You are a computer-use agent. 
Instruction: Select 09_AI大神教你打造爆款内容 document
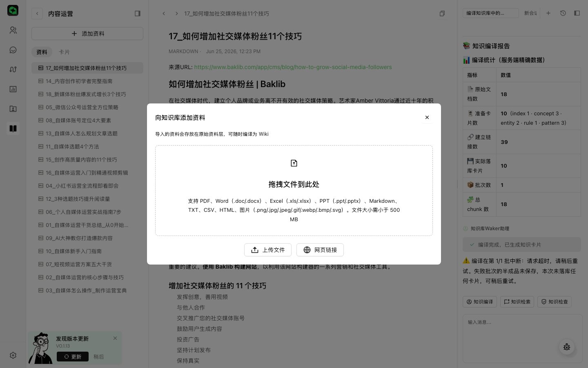point(87,238)
